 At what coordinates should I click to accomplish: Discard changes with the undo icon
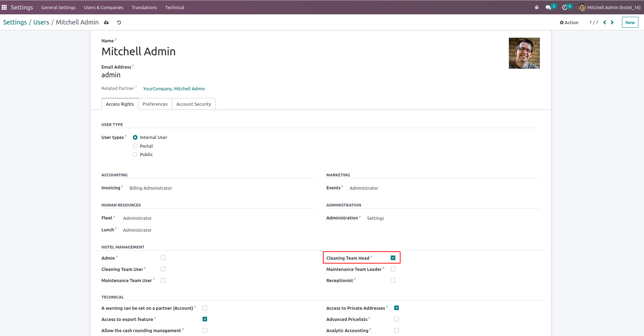pos(119,22)
